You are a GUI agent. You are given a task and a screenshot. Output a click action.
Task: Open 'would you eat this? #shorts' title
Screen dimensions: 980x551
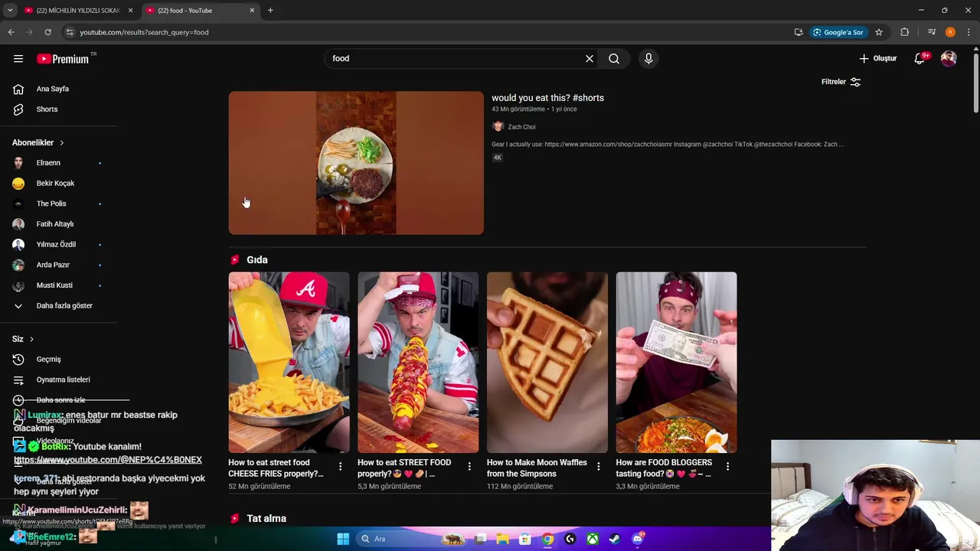pos(547,98)
